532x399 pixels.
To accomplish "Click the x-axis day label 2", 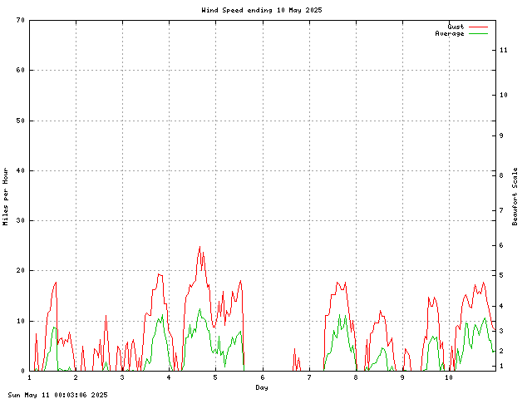I will tap(76, 377).
